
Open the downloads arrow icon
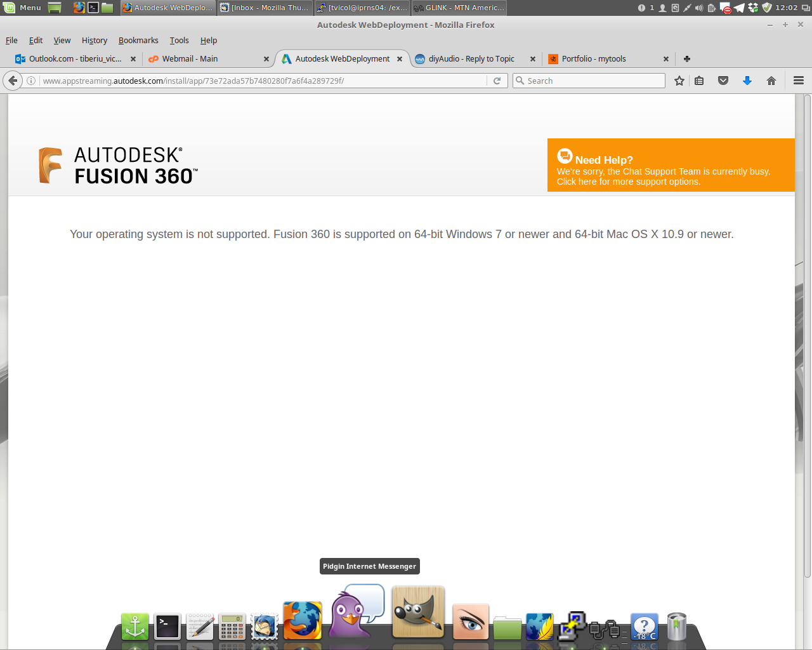click(x=747, y=81)
